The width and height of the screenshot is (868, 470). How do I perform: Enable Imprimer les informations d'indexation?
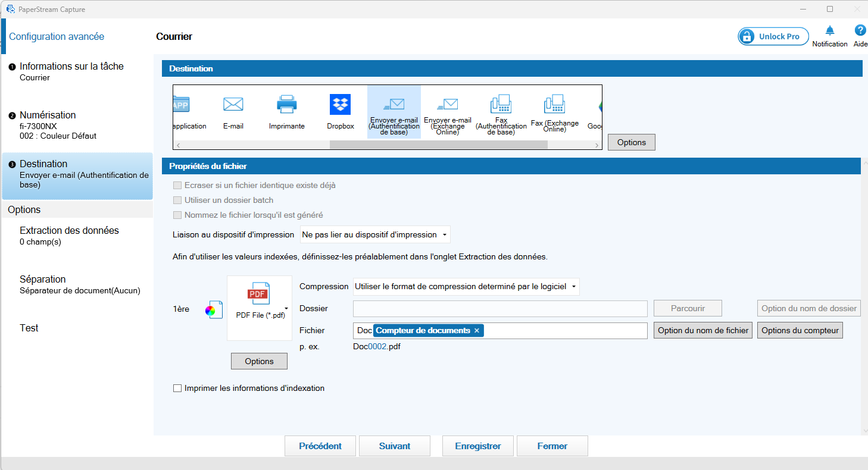177,388
